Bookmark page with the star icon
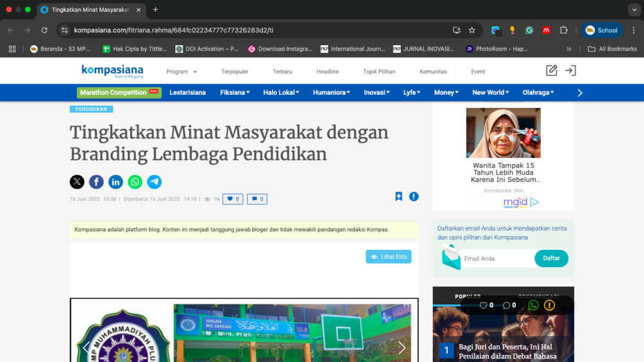This screenshot has height=362, width=644. pyautogui.click(x=472, y=30)
